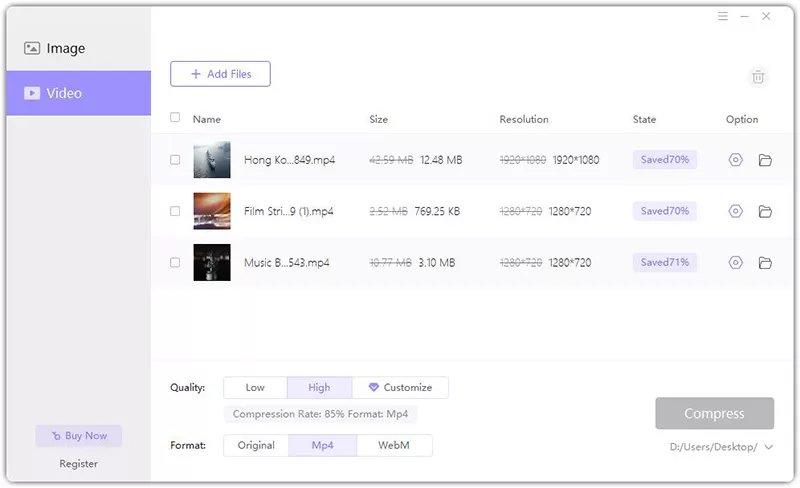Open output folder for Film Strip video
The height and width of the screenshot is (488, 800).
coord(765,211)
